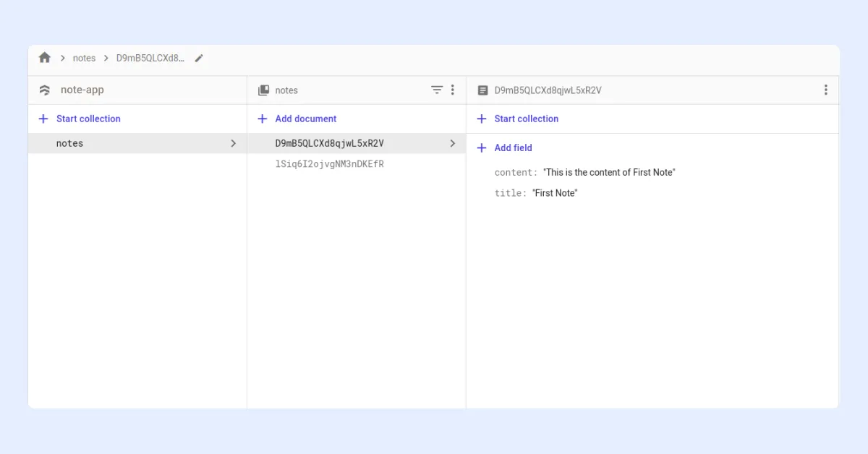868x454 pixels.
Task: Click the document icon beside D9mB5QLCXd8qjwL5xR2V header
Action: click(x=482, y=90)
